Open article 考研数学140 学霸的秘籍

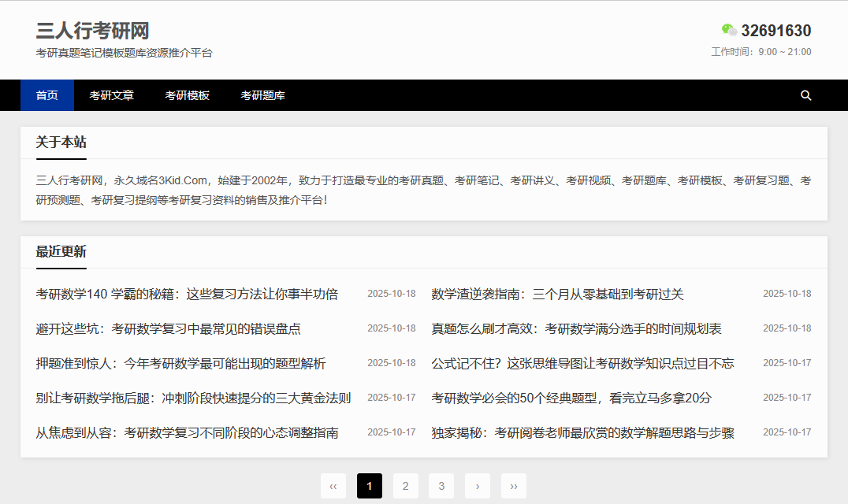(187, 295)
